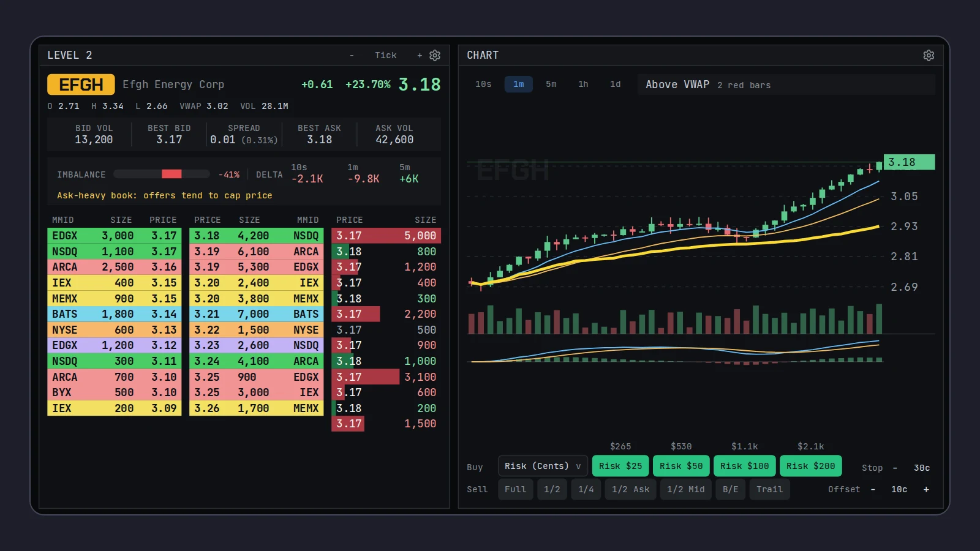This screenshot has height=551, width=980.
Task: Click the Best Bid 3.17 value
Action: tap(169, 140)
